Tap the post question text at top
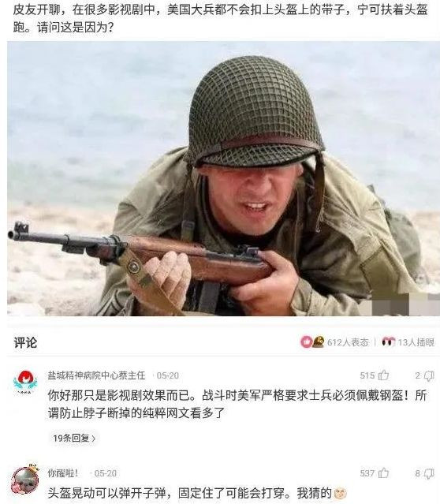 [220, 18]
